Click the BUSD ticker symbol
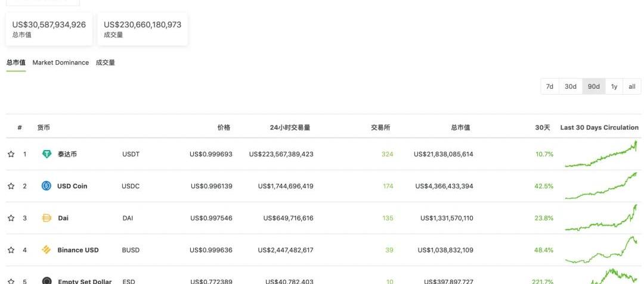This screenshot has height=284, width=644. pos(131,250)
